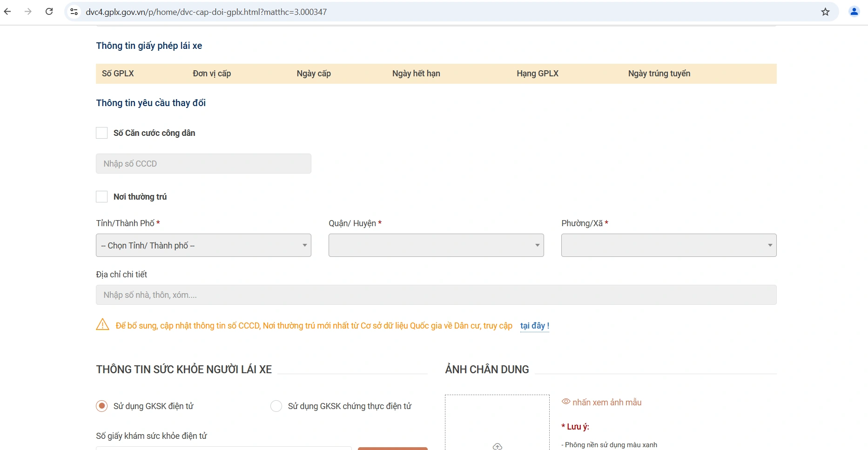The width and height of the screenshot is (868, 450).
Task: Select Sử dụng GKSK chứng thực điện tử
Action: (276, 406)
